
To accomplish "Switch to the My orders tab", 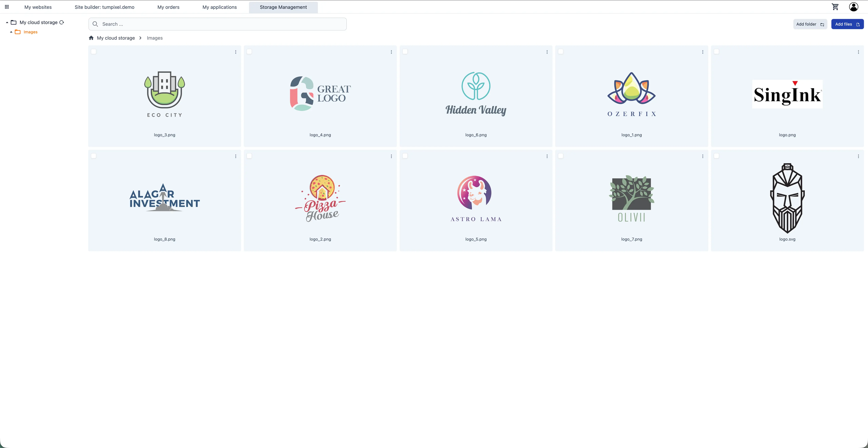I will 168,7.
